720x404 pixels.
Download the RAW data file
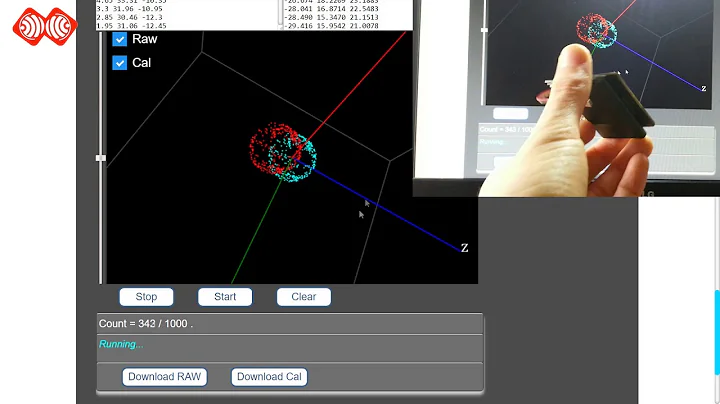(x=164, y=377)
